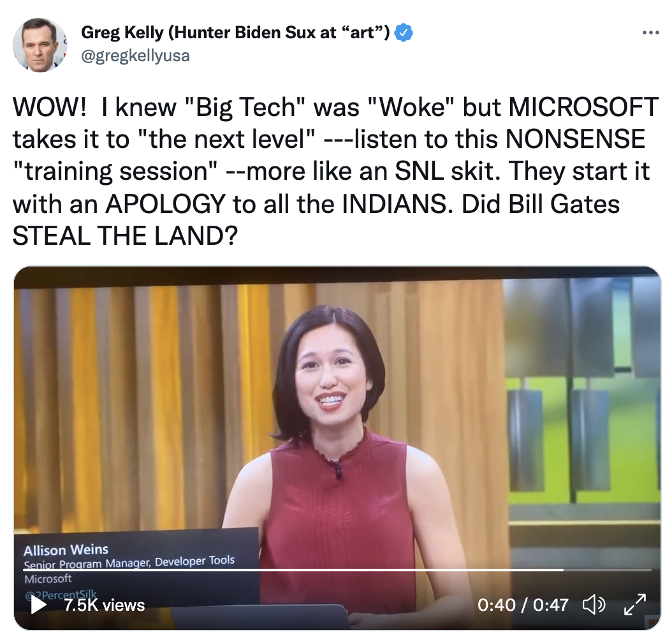Jump to the end of the progress bar
This screenshot has height=644, width=672.
click(x=650, y=570)
